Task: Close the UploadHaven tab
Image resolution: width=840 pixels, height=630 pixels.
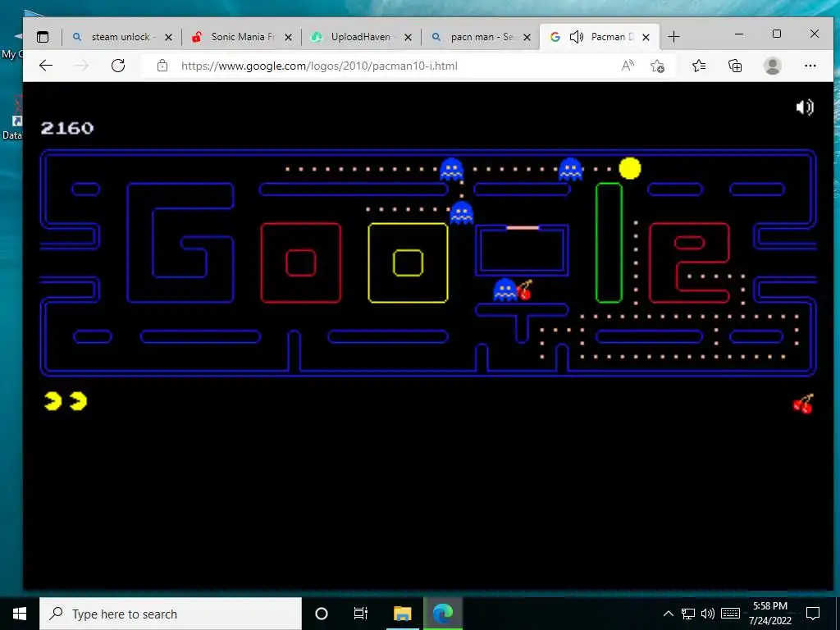Action: (408, 38)
